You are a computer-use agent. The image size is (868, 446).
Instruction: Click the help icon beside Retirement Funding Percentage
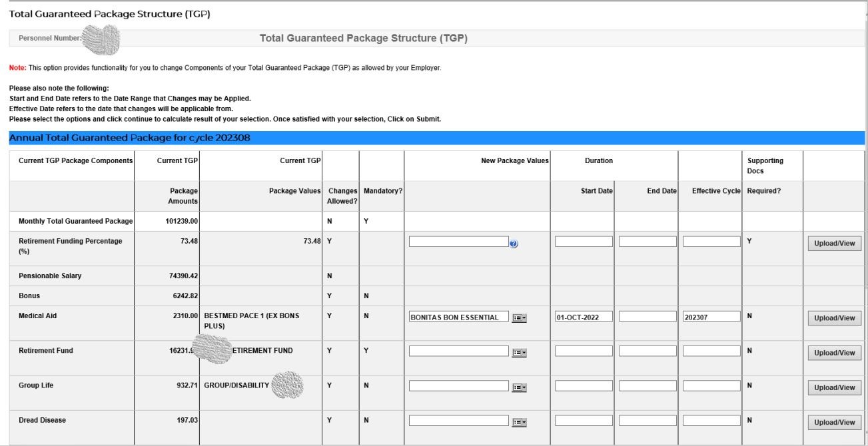click(x=514, y=244)
